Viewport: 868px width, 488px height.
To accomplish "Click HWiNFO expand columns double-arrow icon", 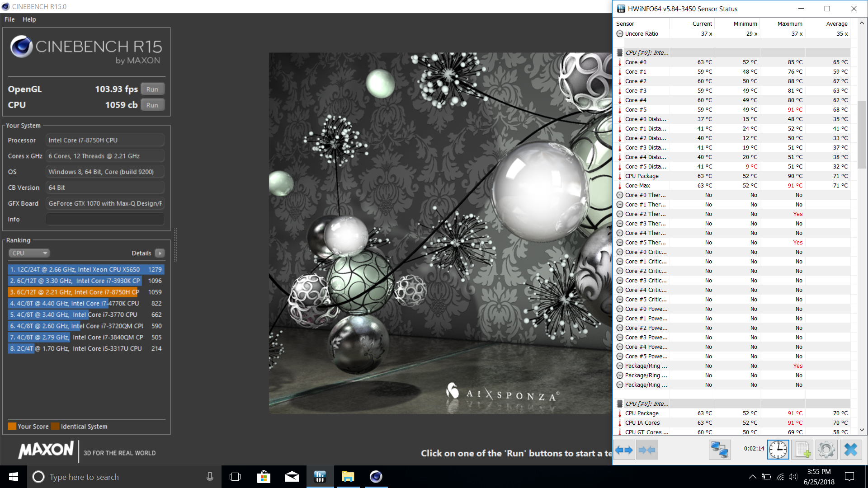I will [x=624, y=450].
